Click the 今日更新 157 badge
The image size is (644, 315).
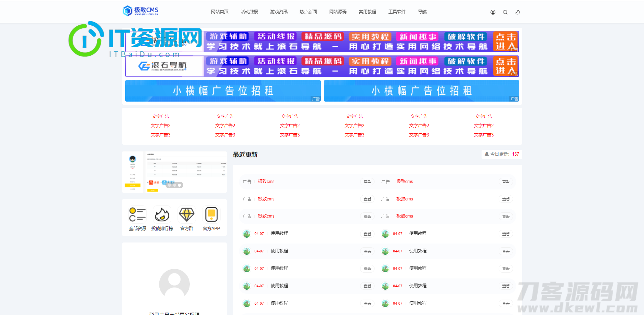tap(502, 154)
